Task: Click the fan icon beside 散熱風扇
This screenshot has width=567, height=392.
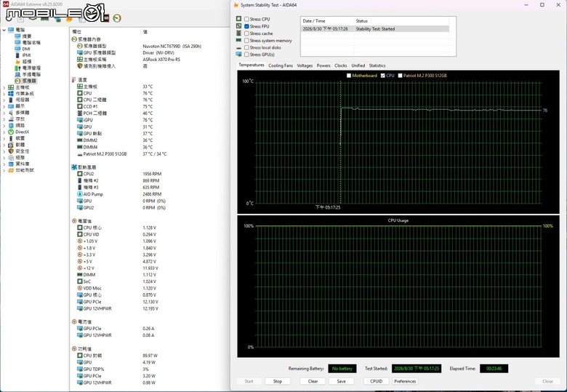Action: coord(74,167)
